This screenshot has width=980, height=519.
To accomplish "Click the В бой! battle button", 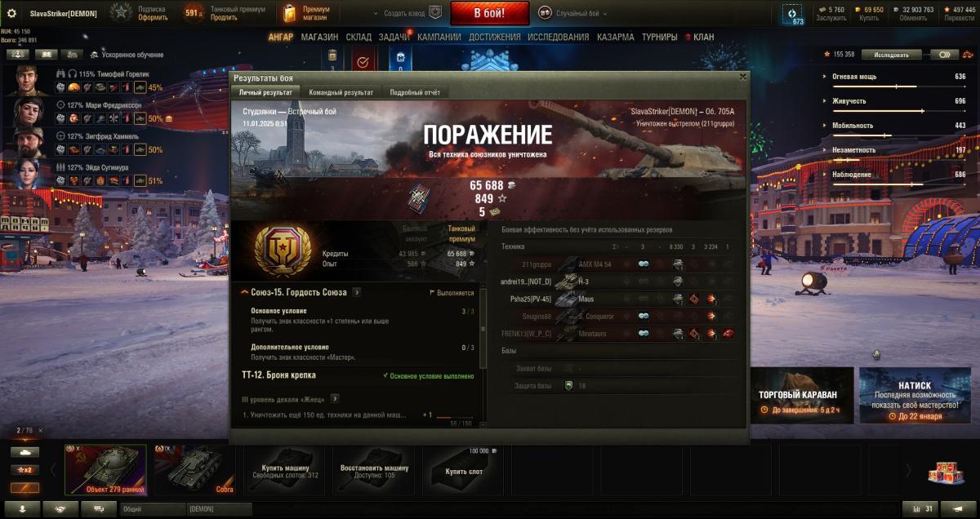I will [x=490, y=13].
